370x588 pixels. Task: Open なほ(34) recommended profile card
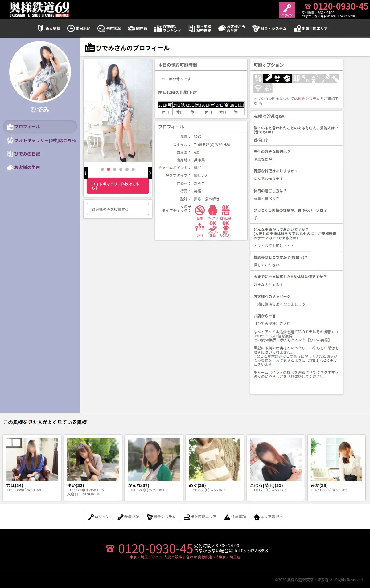point(32,467)
